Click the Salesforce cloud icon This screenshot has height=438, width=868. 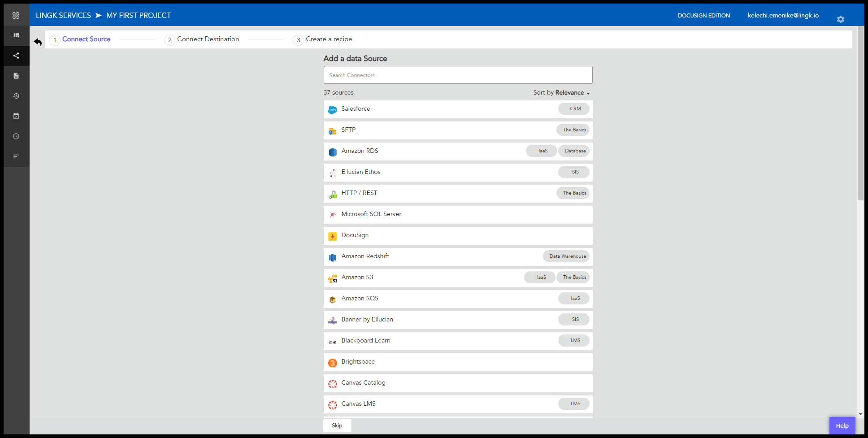coord(333,110)
